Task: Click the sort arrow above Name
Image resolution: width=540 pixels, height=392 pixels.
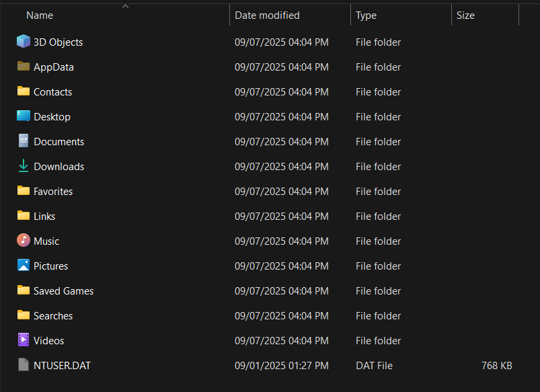Action: tap(125, 6)
